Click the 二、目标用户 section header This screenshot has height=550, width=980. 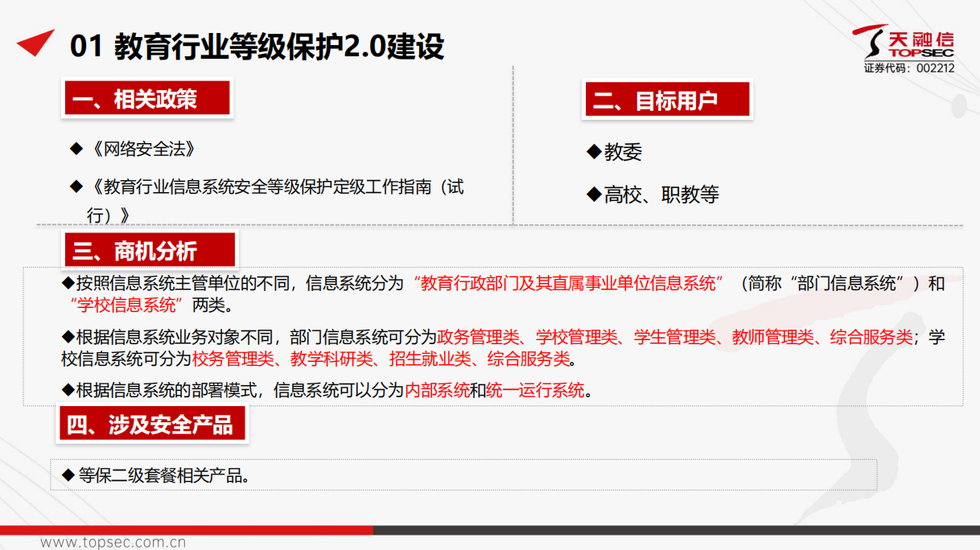pos(667,100)
